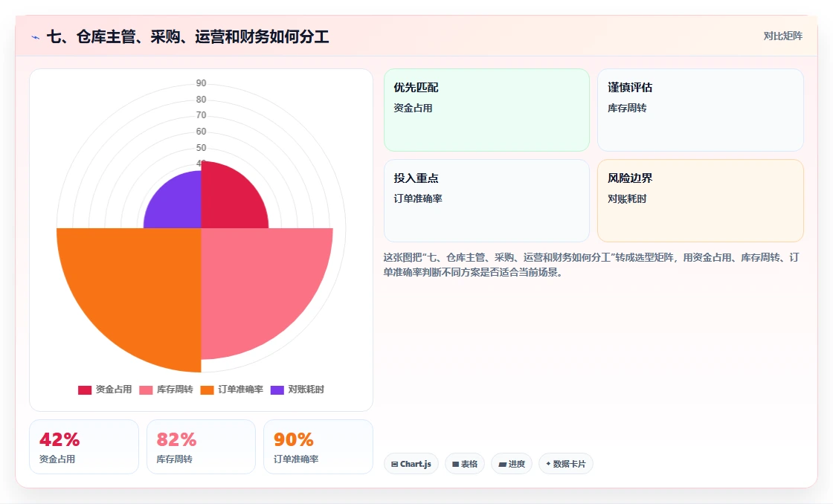The width and height of the screenshot is (833, 504).
Task: Select the 投入重点 matrix card
Action: click(x=486, y=201)
